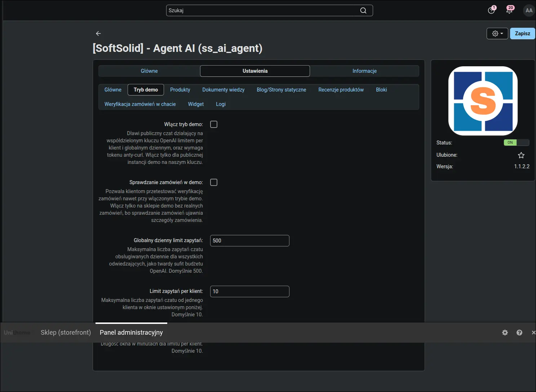
Task: Open the Główne settings sub-tab
Action: pos(113,90)
